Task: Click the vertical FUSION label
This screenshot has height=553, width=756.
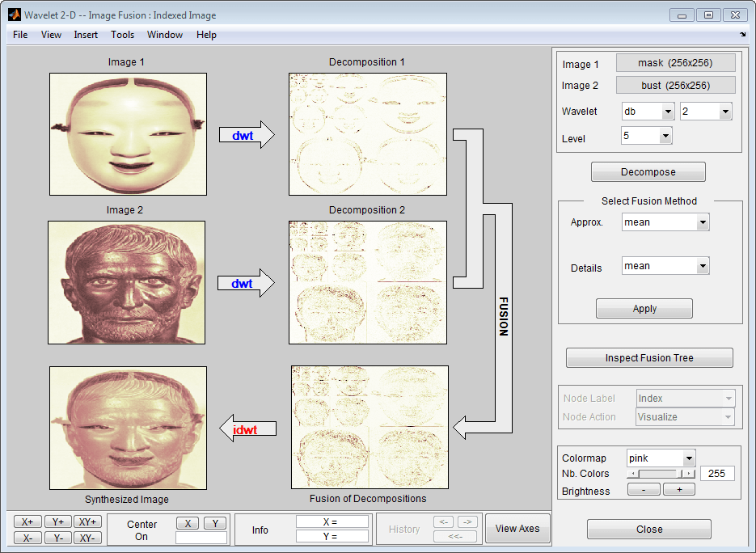Action: pyautogui.click(x=504, y=316)
